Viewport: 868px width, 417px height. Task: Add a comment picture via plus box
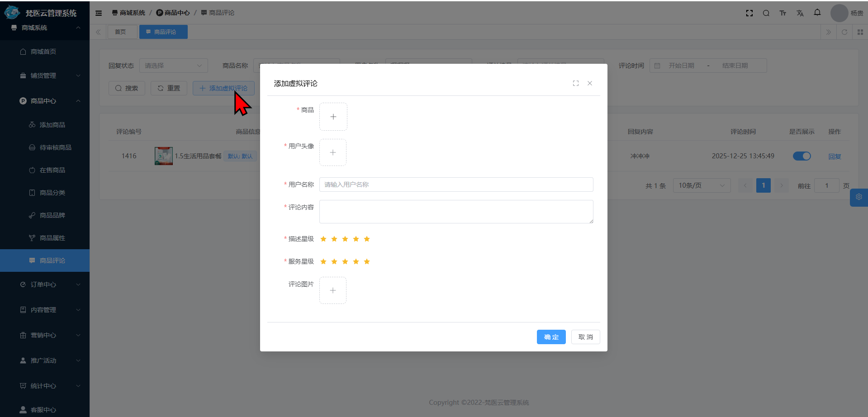[332, 290]
